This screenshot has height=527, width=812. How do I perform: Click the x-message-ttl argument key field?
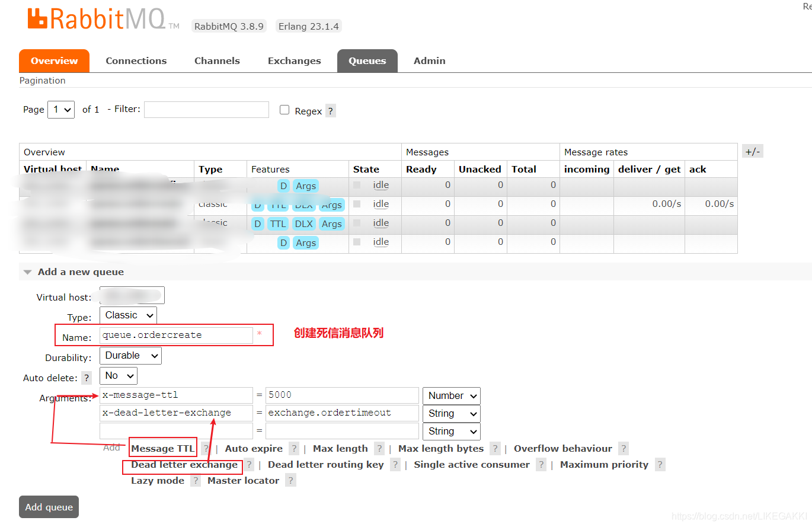(x=176, y=395)
